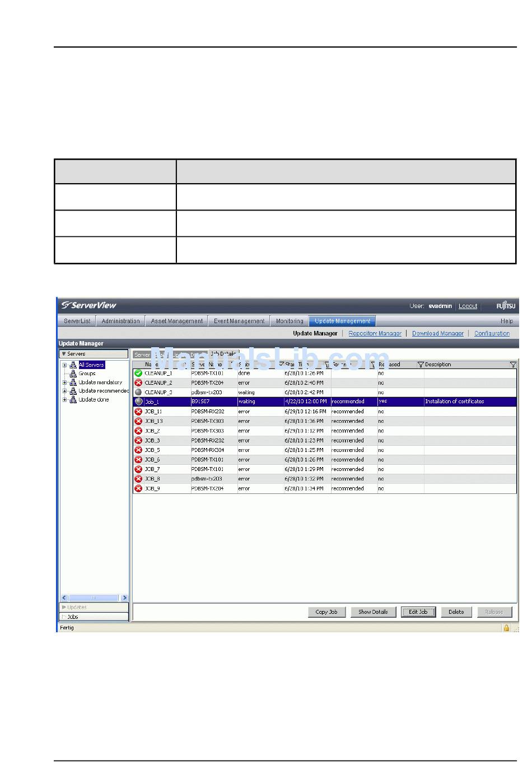
Task: Expand the Update recommended tree node
Action: (x=64, y=391)
